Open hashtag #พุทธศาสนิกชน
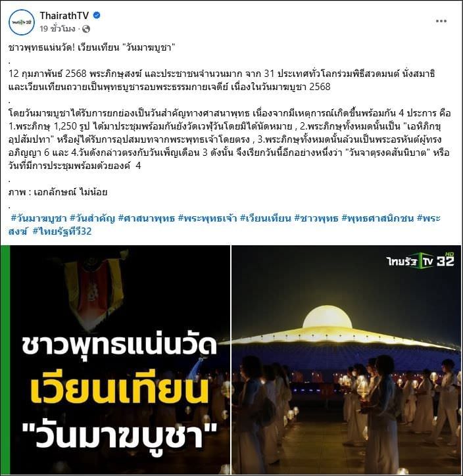Screen dimensions: 463x476 [378, 218]
